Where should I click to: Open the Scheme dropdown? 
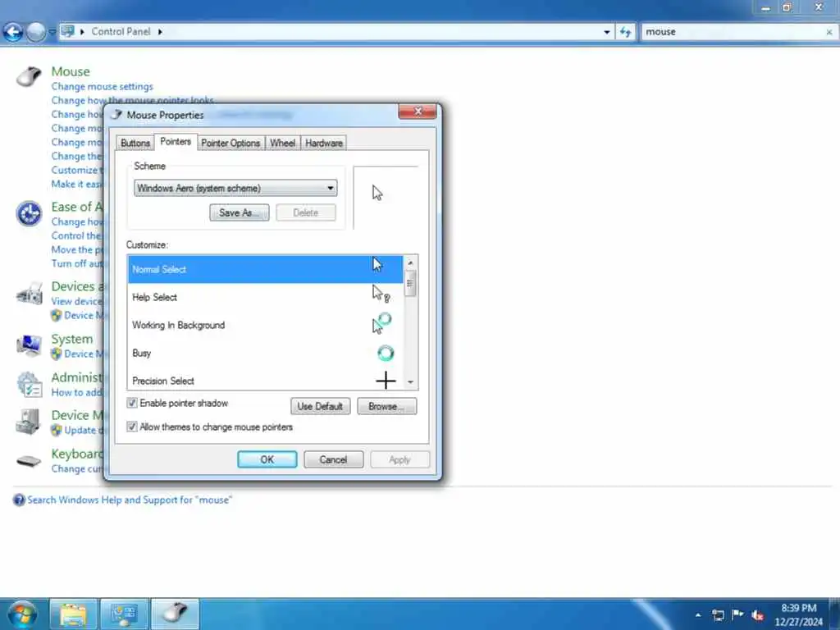click(x=235, y=188)
